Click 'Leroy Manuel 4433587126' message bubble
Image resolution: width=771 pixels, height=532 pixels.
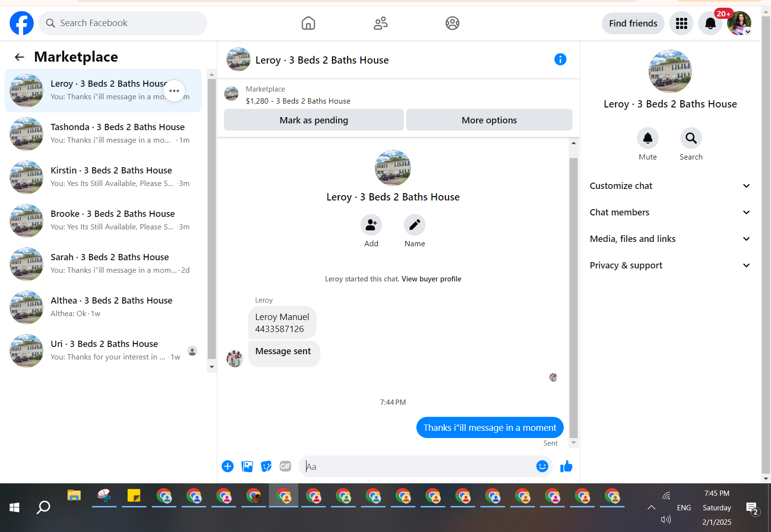coord(282,323)
